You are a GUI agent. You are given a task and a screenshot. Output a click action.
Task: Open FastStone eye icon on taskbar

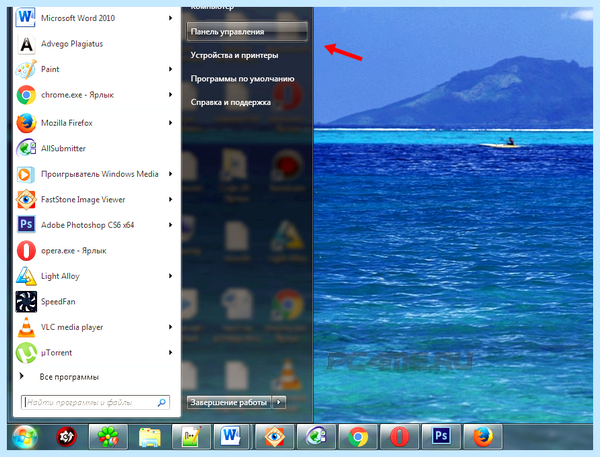pyautogui.click(x=275, y=437)
